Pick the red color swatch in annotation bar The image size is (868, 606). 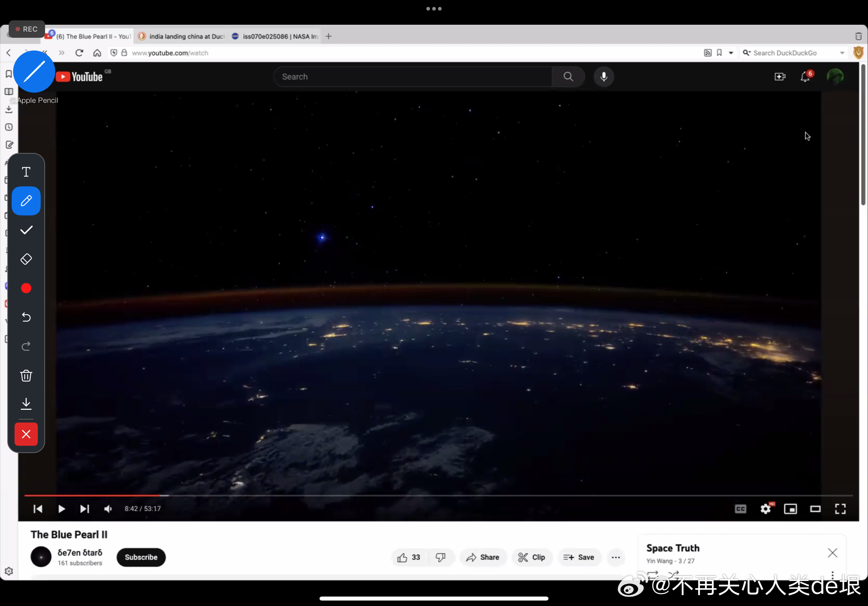(26, 288)
